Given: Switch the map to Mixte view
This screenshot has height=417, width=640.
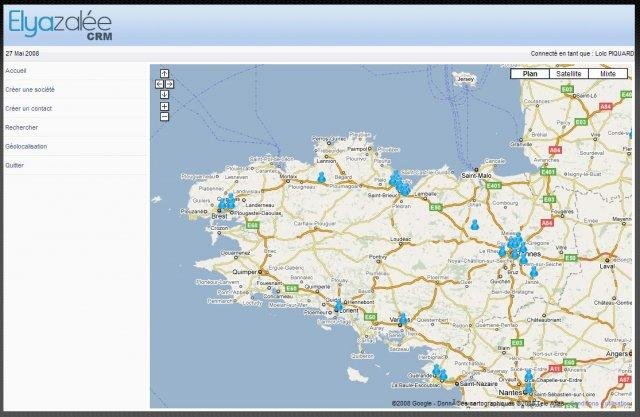Looking at the screenshot, I should (608, 74).
